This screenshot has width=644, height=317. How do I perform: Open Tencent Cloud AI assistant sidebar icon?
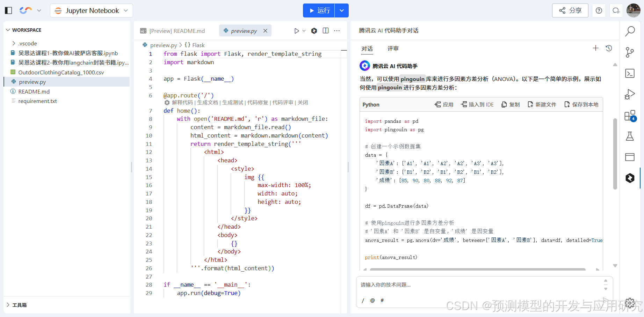click(630, 178)
